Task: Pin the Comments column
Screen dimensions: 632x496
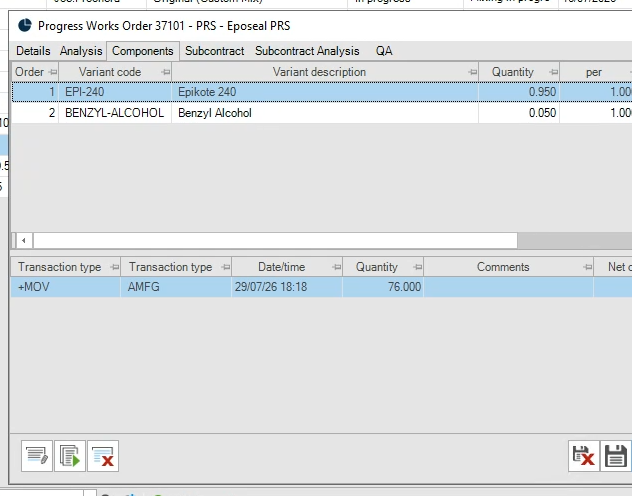Action: (x=588, y=267)
